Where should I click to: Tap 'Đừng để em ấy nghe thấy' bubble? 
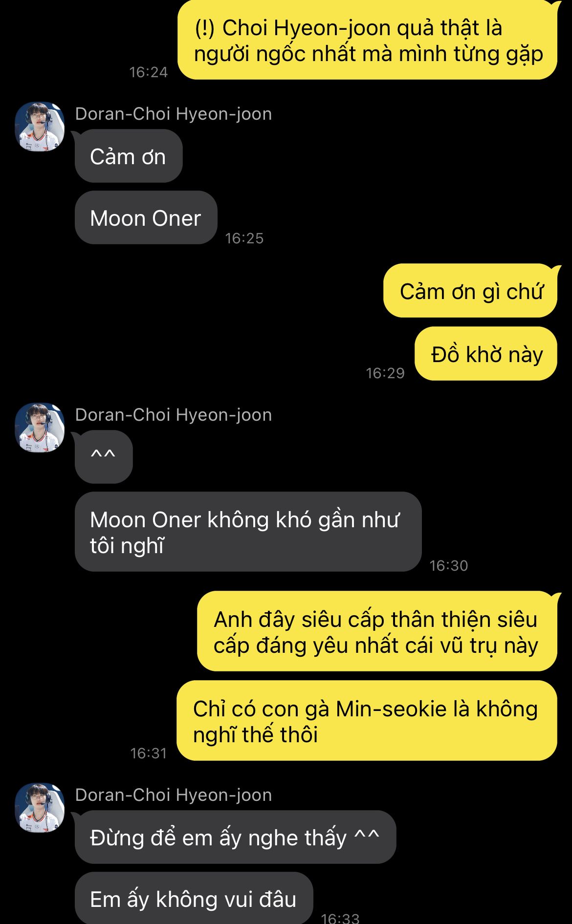235,838
